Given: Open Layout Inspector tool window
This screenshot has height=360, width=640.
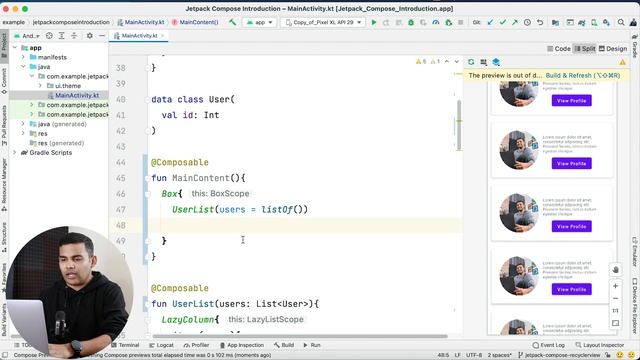Looking at the screenshot, I should coord(600,345).
